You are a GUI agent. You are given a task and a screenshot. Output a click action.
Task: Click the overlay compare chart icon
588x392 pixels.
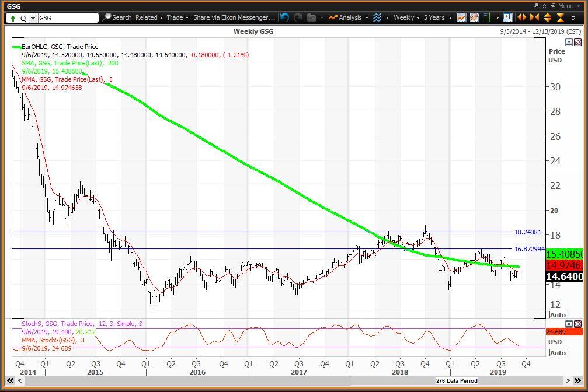pyautogui.click(x=474, y=17)
